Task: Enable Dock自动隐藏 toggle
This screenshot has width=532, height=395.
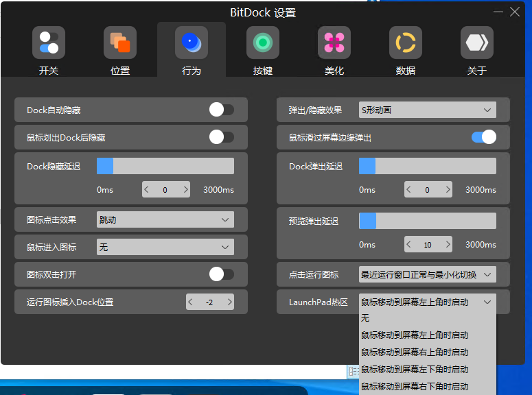Action: pyautogui.click(x=222, y=110)
